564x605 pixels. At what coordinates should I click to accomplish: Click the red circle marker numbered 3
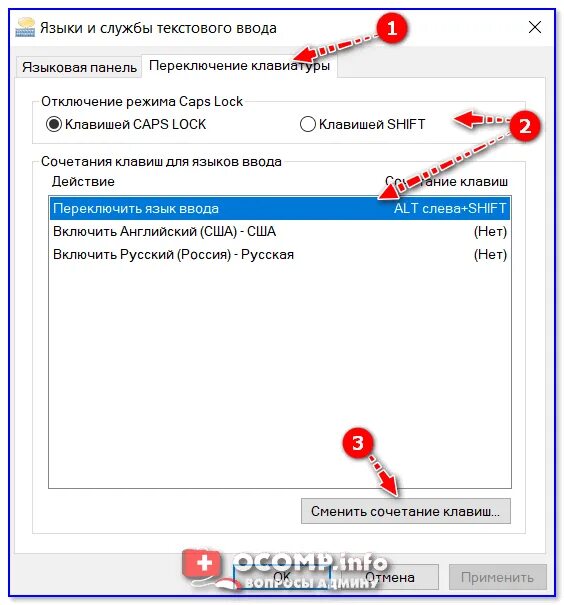pyautogui.click(x=358, y=443)
